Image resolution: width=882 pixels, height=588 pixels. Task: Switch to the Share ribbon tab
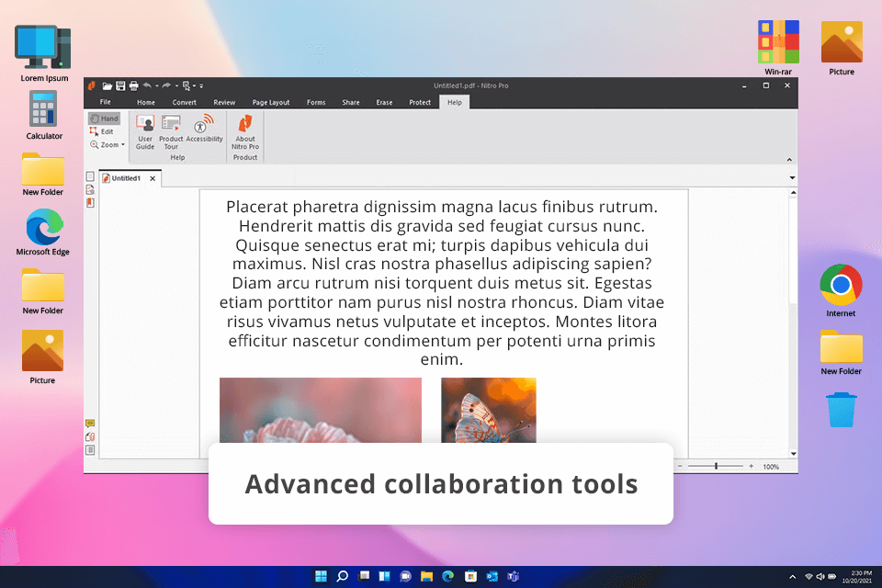point(350,102)
